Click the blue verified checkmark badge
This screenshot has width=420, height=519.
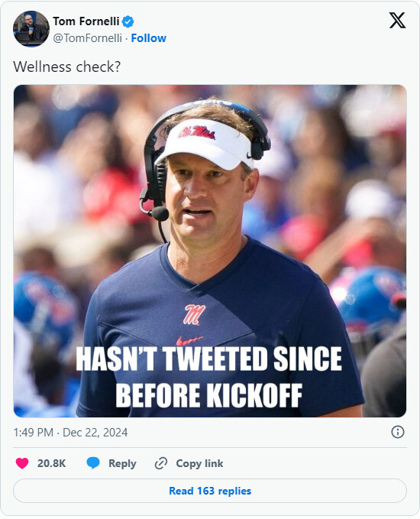pyautogui.click(x=128, y=22)
